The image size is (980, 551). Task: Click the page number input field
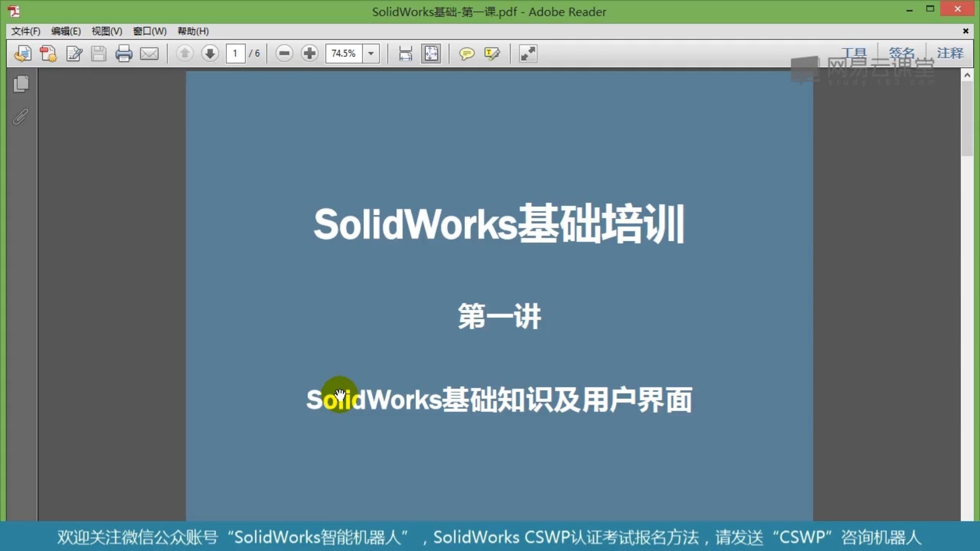235,53
